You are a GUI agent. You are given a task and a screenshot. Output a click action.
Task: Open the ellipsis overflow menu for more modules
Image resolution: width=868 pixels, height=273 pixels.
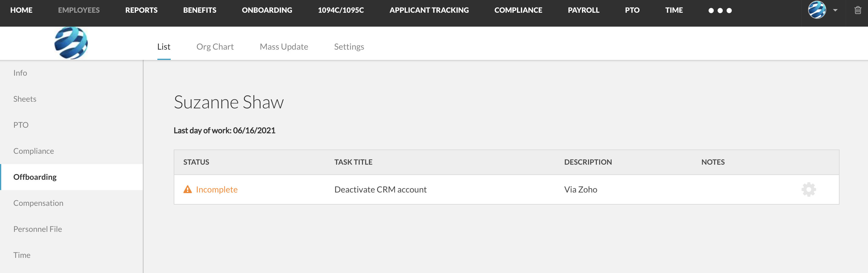(719, 11)
